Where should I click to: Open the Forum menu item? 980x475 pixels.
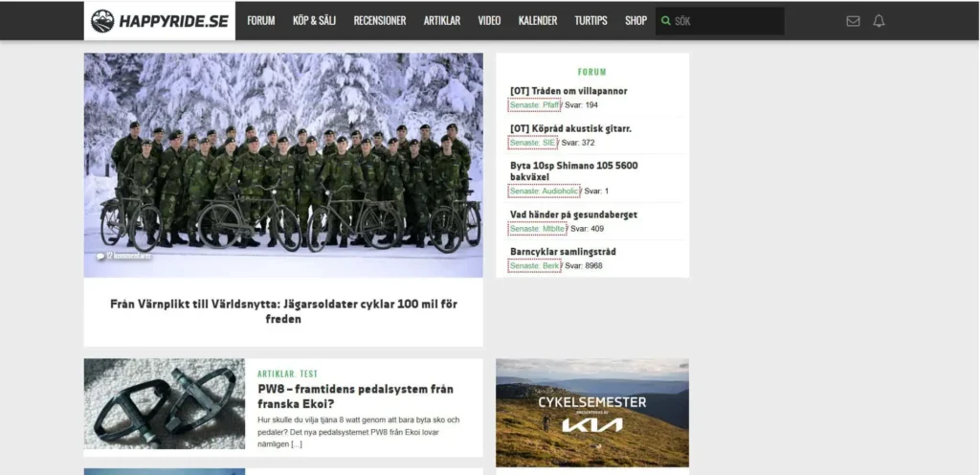(260, 21)
